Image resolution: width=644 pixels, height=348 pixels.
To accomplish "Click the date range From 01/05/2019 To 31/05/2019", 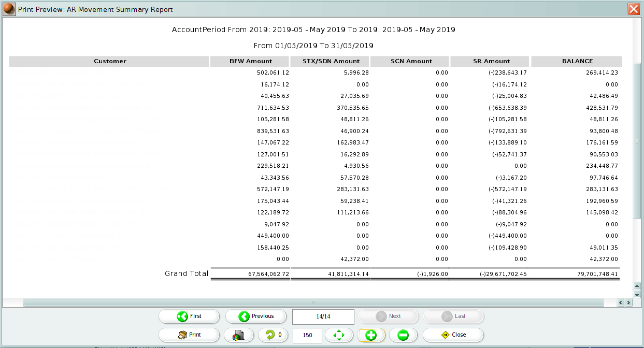I will (x=313, y=46).
